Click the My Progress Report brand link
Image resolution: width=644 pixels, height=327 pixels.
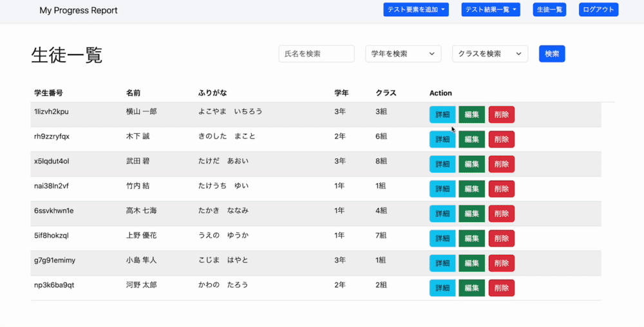[x=79, y=10]
